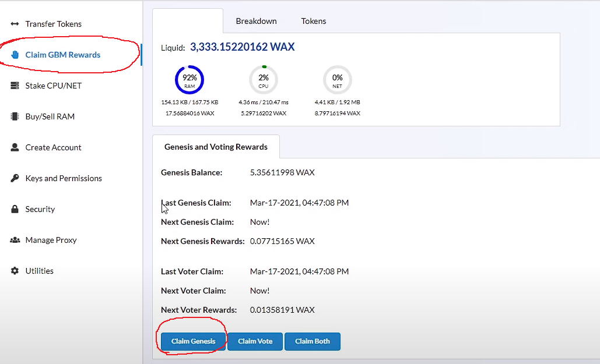The image size is (600, 364).
Task: Click the Claim Both button
Action: (x=313, y=341)
